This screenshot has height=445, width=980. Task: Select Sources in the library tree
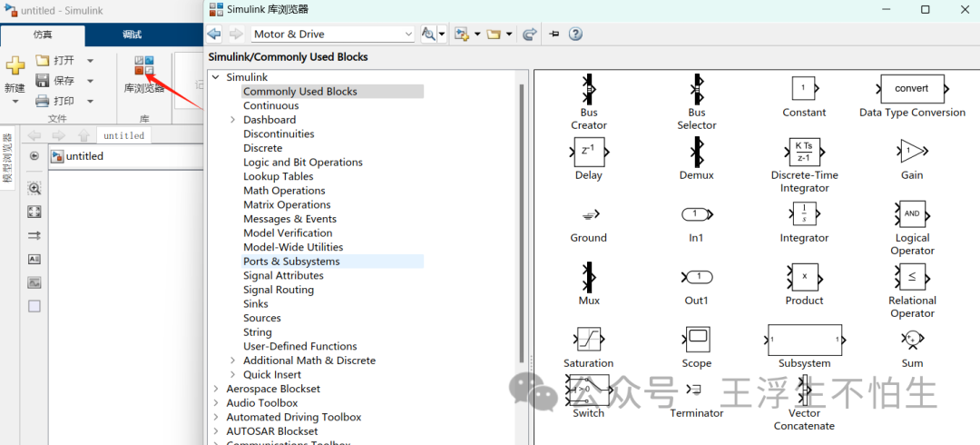262,318
